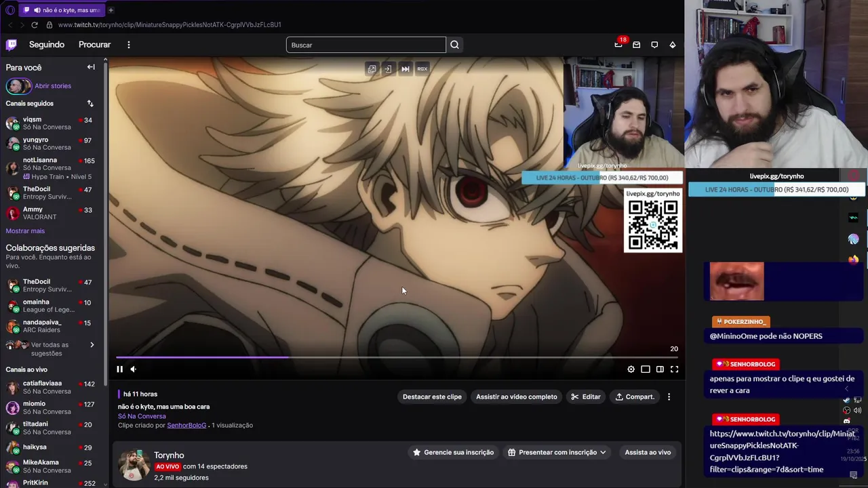Click Gerencie sua inscrição button
This screenshot has height=488, width=868.
[x=452, y=453]
